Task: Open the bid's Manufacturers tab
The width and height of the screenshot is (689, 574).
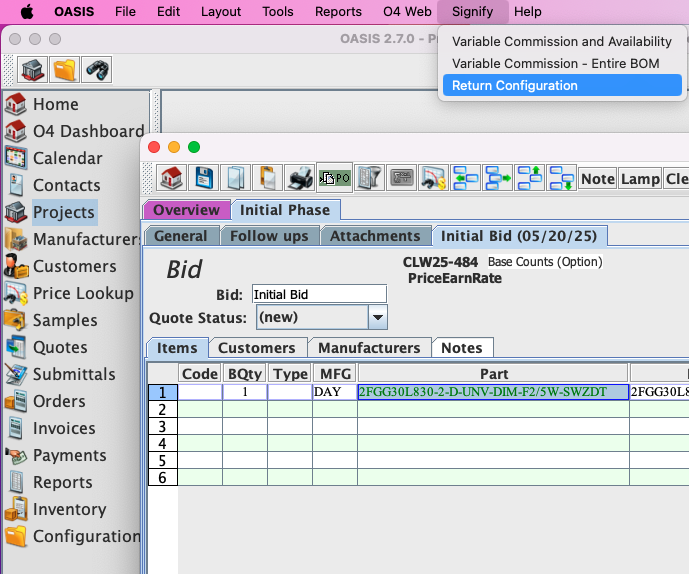Action: (x=370, y=348)
